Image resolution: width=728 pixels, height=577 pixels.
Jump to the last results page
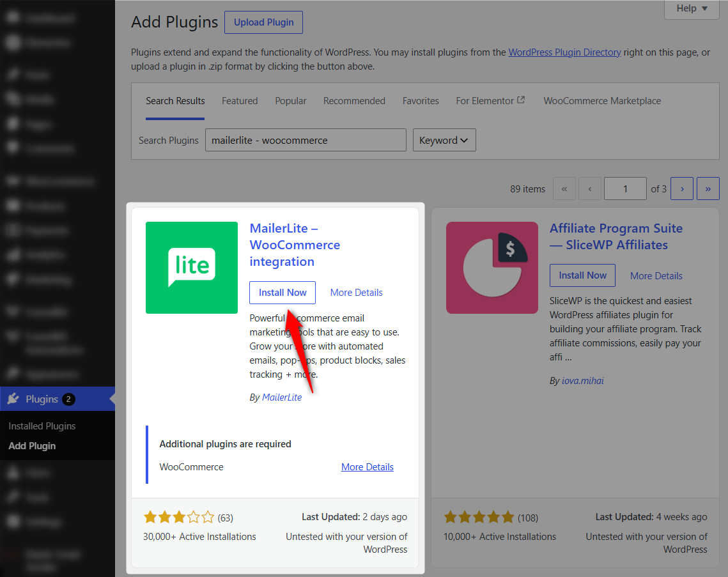tap(708, 188)
